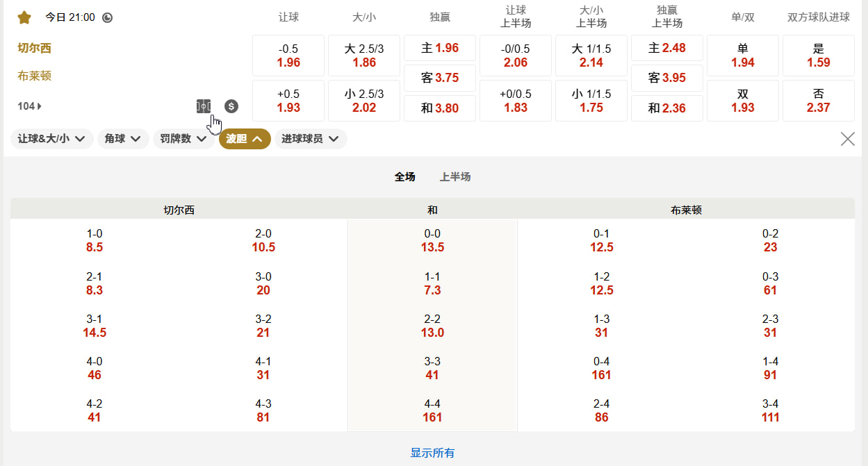This screenshot has height=466, width=868.
Task: Collapse the 波胆 correct score section
Action: [x=245, y=139]
